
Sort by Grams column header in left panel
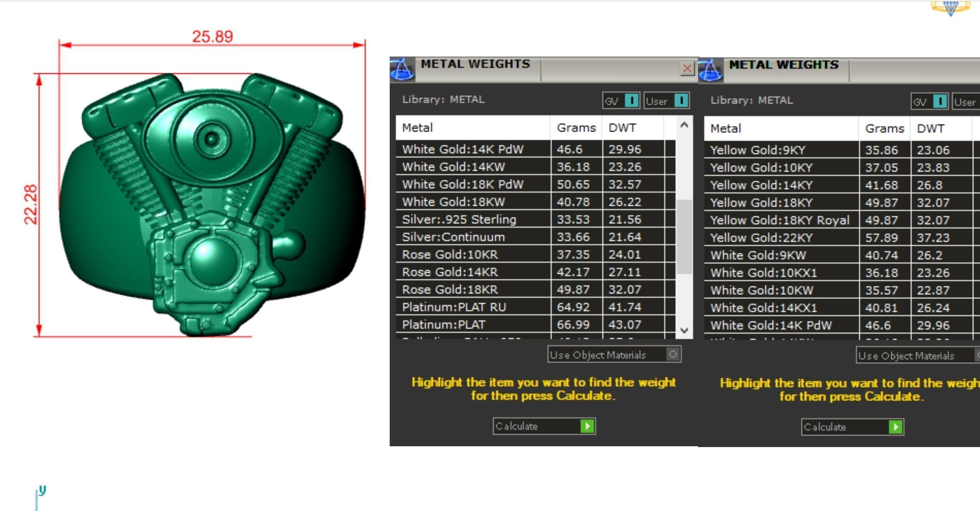(x=576, y=128)
